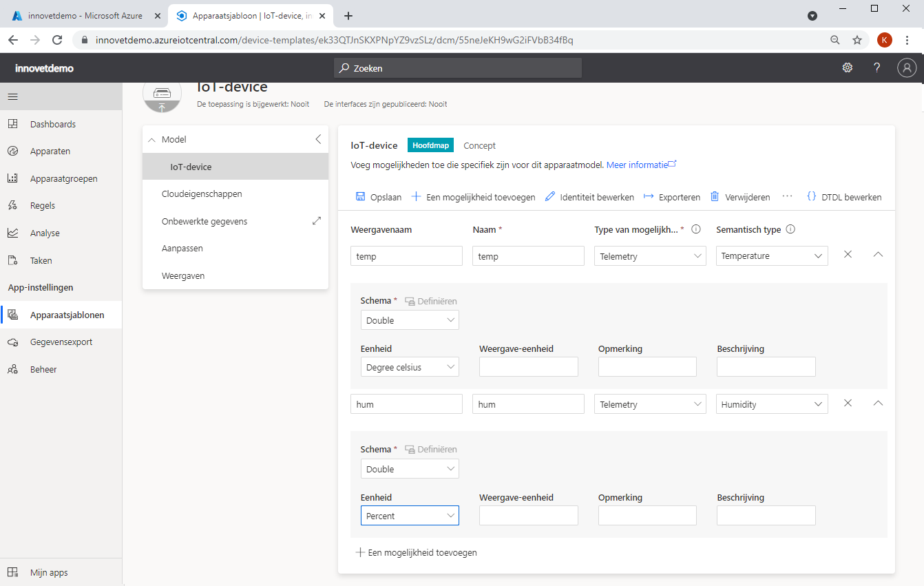Click info icon next to Semantisch type
The width and height of the screenshot is (924, 586).
[x=790, y=229]
